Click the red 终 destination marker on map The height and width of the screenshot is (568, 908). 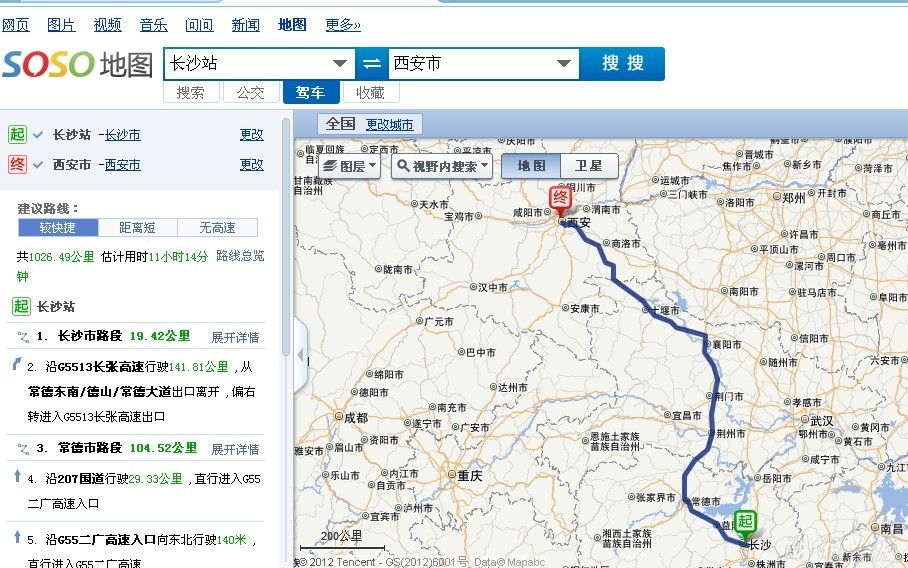[x=560, y=200]
